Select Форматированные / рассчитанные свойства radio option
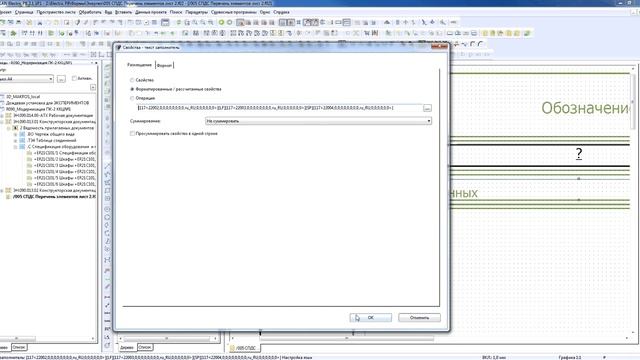Image resolution: width=640 pixels, height=360 pixels. 132,89
